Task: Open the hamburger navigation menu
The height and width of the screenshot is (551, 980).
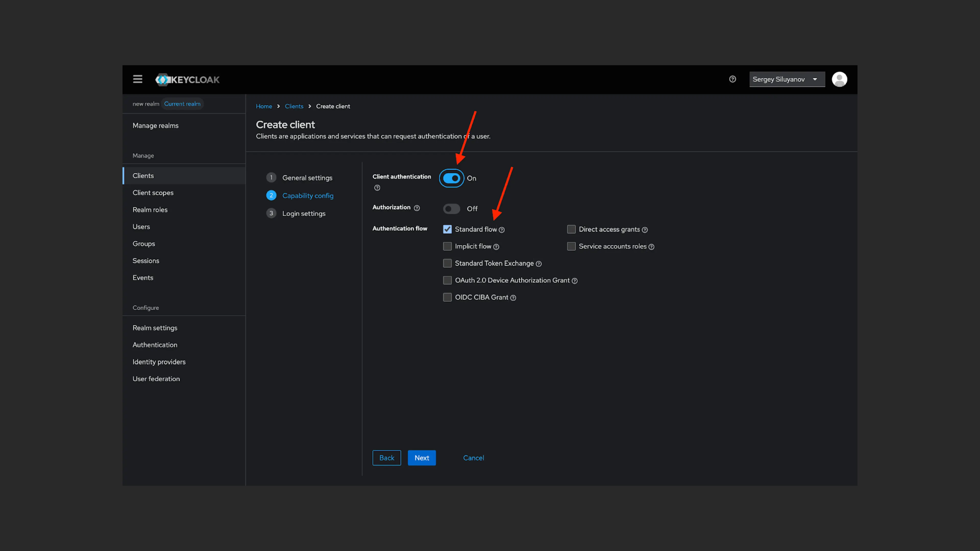Action: 137,79
